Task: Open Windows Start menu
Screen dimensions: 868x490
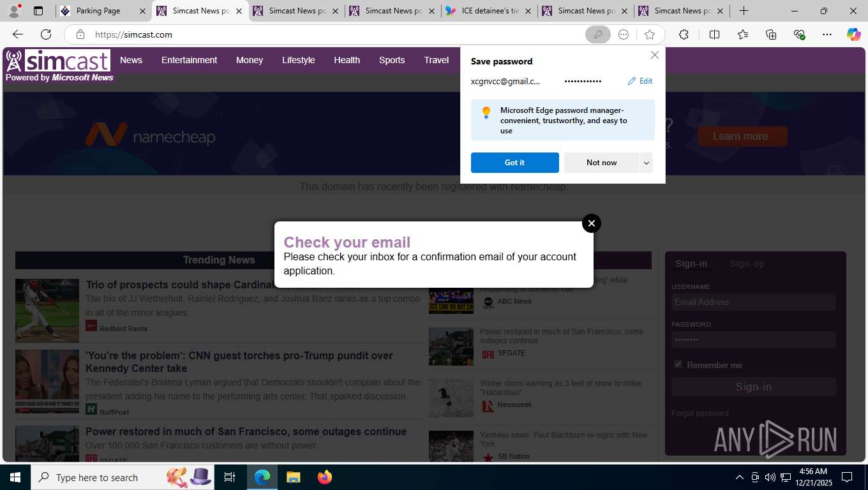Action: 15,477
